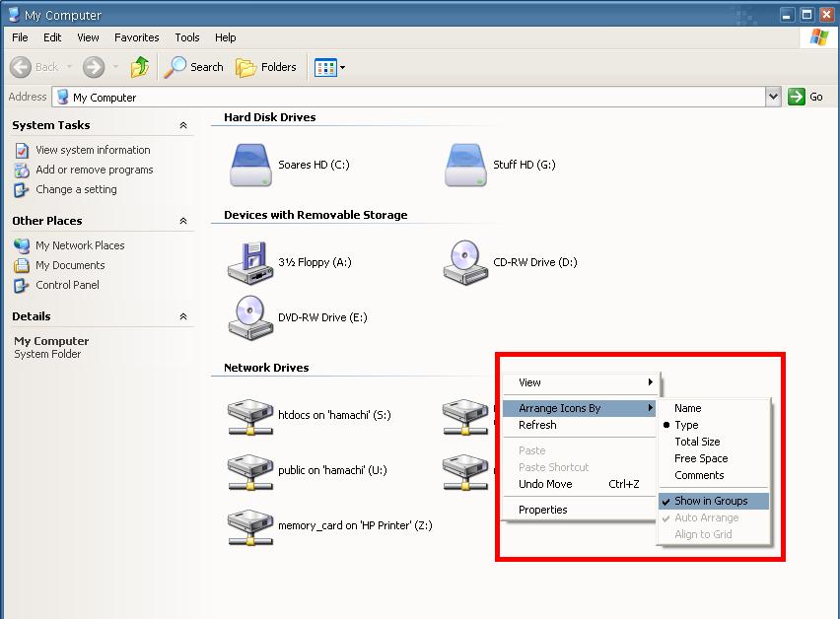
Task: Expand the View context submenu
Action: click(579, 382)
